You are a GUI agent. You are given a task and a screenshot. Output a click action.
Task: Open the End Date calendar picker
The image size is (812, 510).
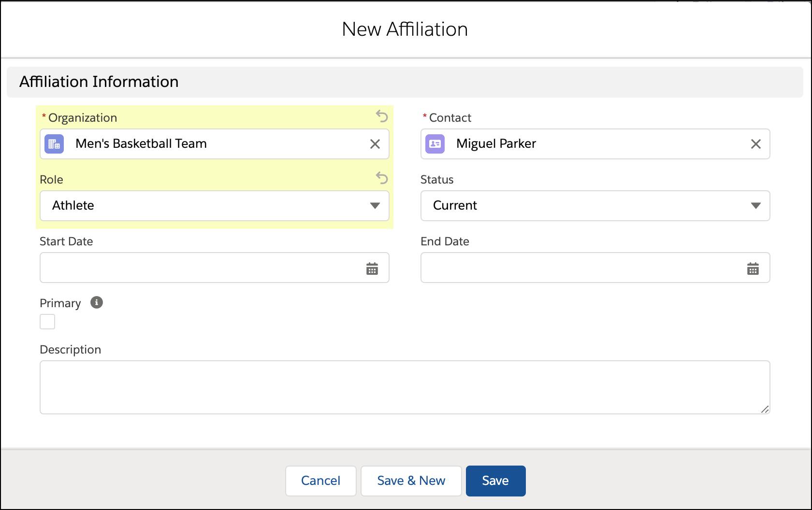(x=754, y=268)
